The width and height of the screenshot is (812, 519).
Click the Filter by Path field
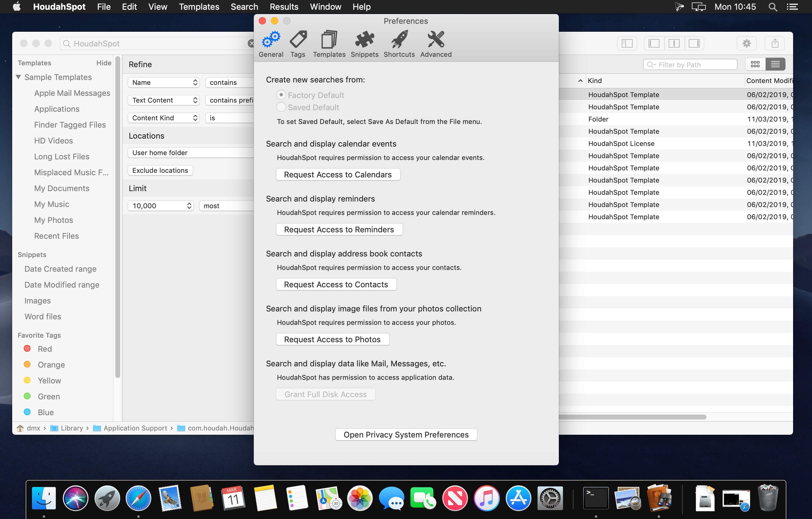point(690,64)
